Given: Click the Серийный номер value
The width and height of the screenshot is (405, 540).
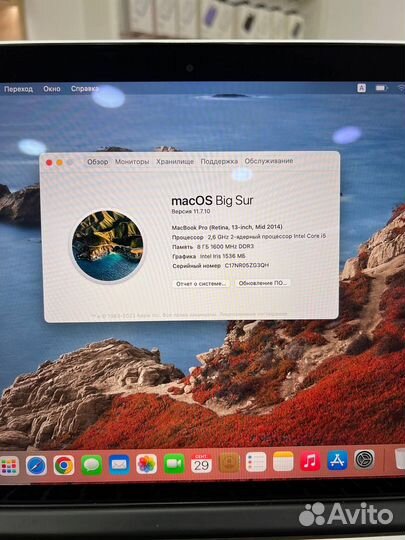Looking at the screenshot, I should (x=247, y=266).
